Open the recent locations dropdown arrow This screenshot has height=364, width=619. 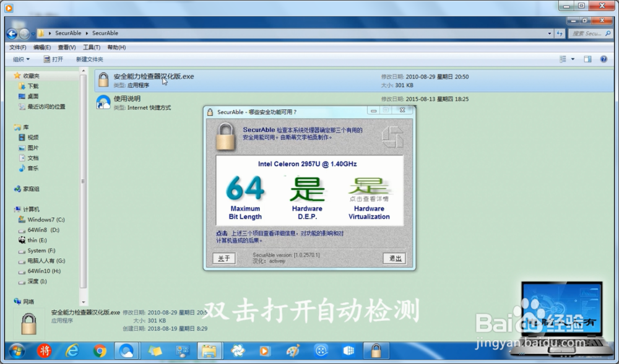pyautogui.click(x=33, y=34)
